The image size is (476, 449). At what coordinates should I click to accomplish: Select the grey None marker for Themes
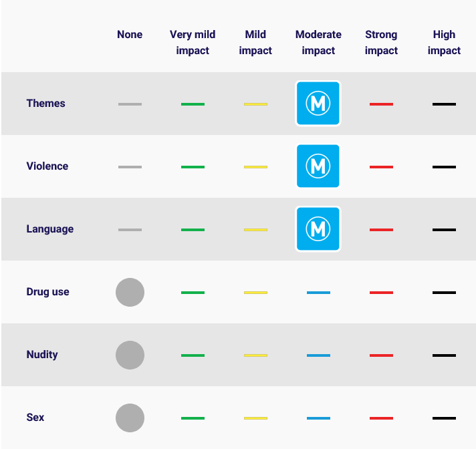pos(130,104)
